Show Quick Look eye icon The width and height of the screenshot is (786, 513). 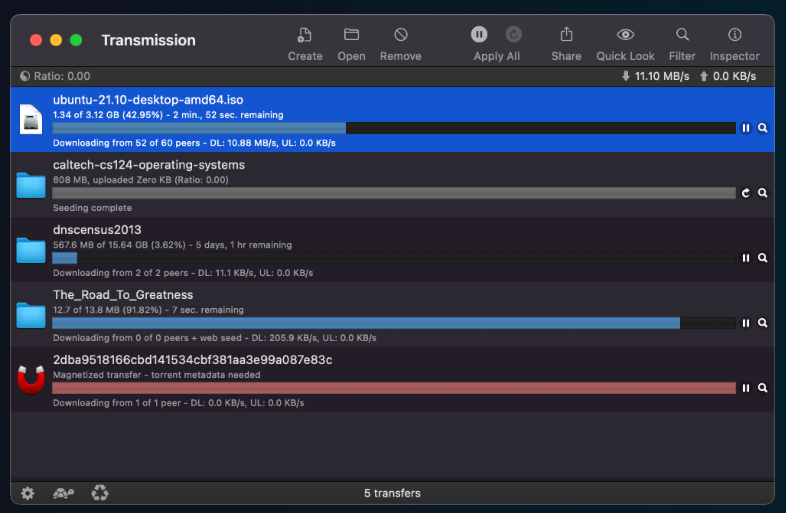pyautogui.click(x=625, y=35)
